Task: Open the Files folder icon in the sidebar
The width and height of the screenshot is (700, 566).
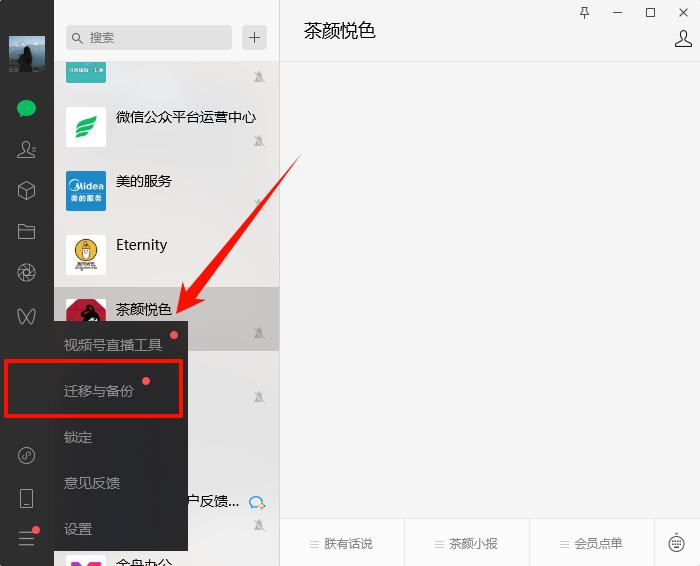Action: 27,232
